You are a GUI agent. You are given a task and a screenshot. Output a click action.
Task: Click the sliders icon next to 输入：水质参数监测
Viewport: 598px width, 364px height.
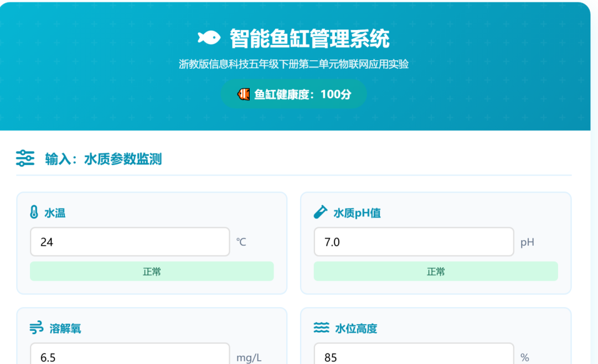[x=25, y=159]
